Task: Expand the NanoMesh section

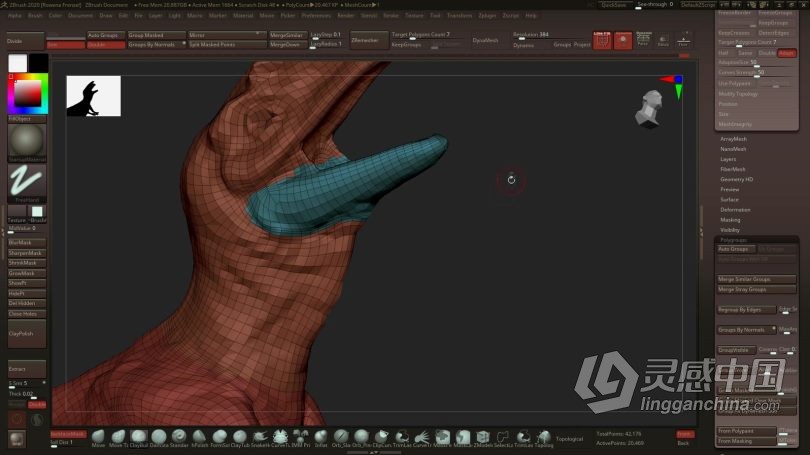Action: [733, 149]
